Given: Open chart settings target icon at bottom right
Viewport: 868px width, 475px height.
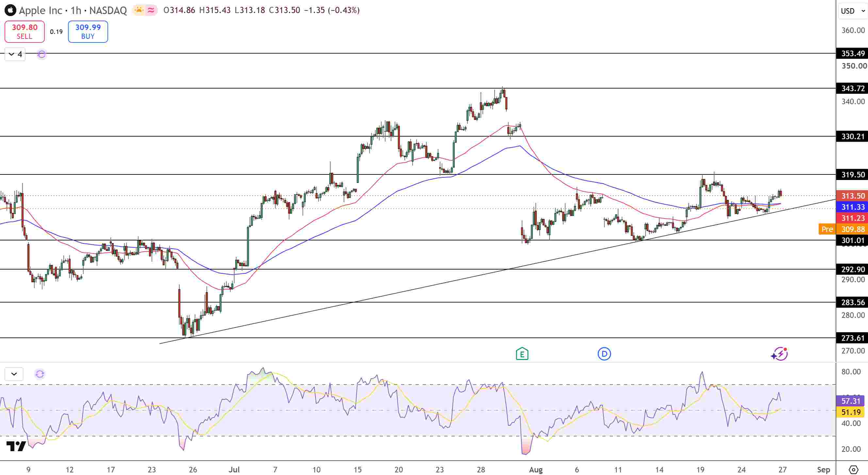Looking at the screenshot, I should click(x=853, y=469).
